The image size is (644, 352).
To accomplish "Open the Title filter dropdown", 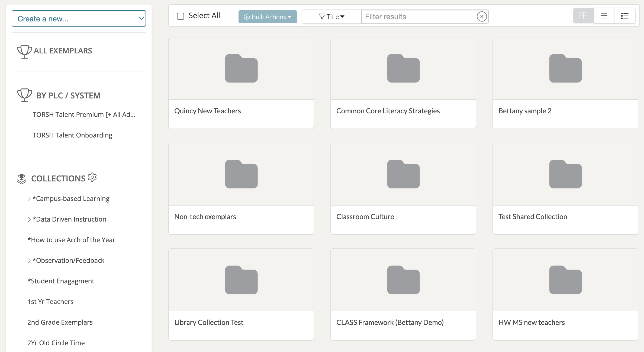I will coord(331,17).
